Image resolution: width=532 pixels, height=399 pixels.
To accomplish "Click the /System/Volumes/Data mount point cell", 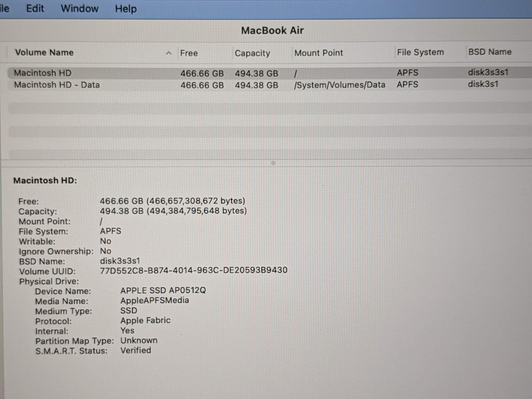I will pos(339,85).
